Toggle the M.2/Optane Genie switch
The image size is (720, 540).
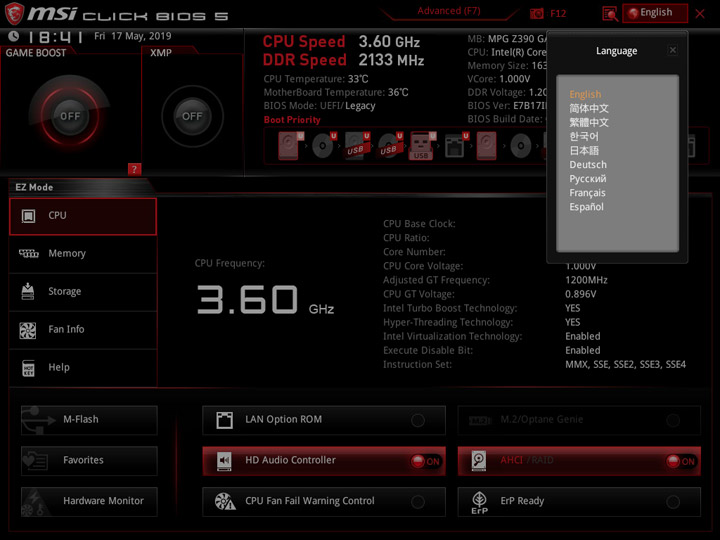coord(673,420)
